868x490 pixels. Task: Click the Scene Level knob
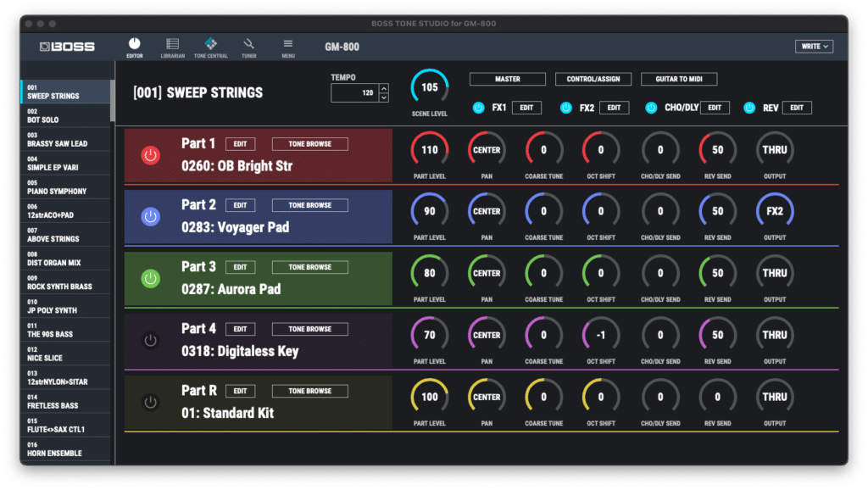[430, 87]
